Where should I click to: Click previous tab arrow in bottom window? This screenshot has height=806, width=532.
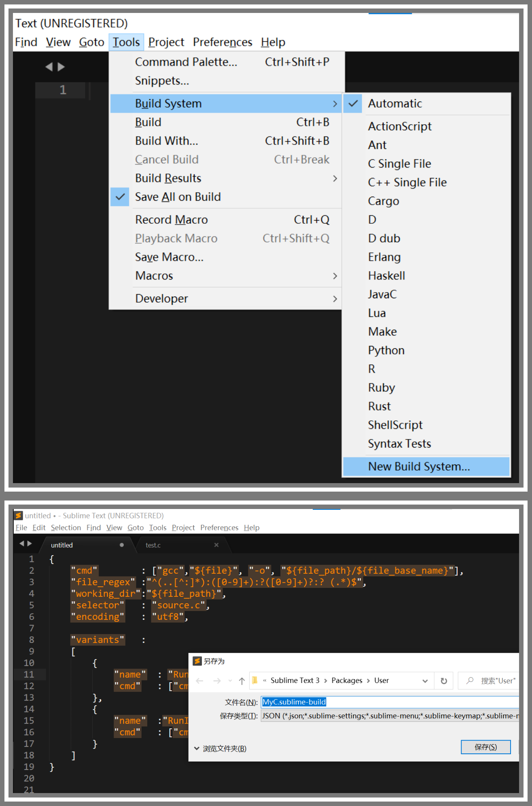(22, 543)
